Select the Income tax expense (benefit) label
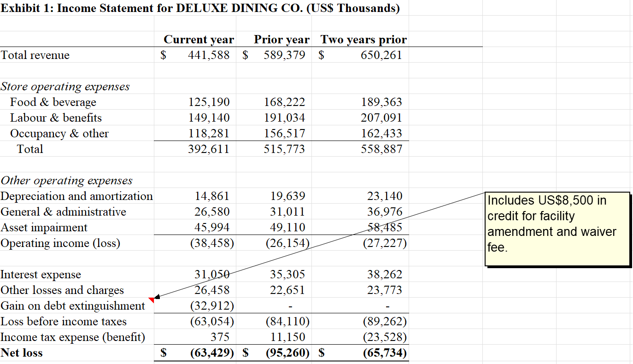The width and height of the screenshot is (633, 364). (x=72, y=337)
